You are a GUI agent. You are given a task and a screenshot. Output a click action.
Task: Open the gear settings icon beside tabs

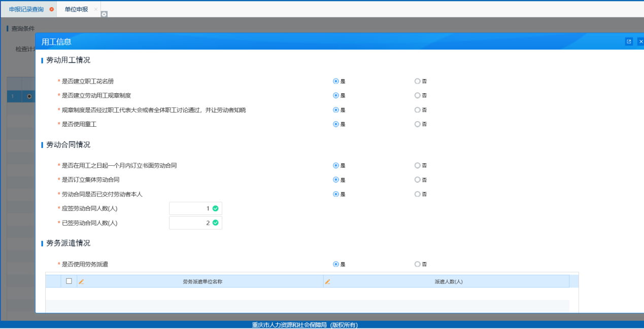click(104, 14)
